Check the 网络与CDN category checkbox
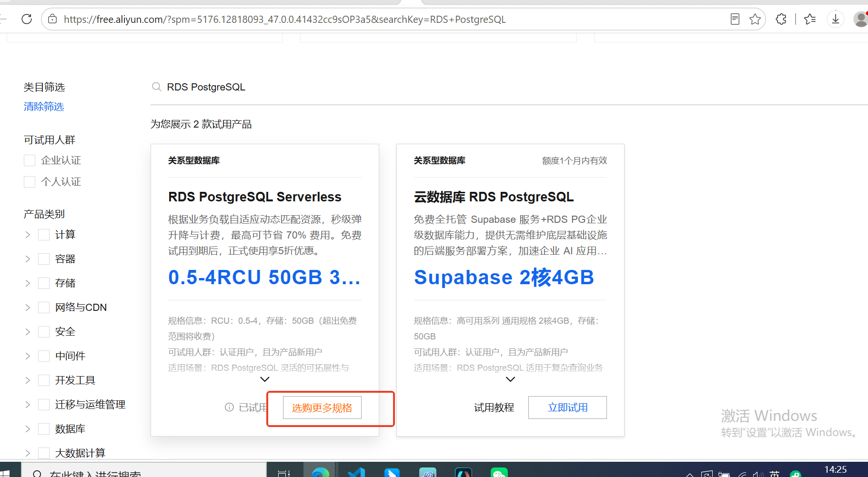The image size is (868, 477). coord(44,308)
